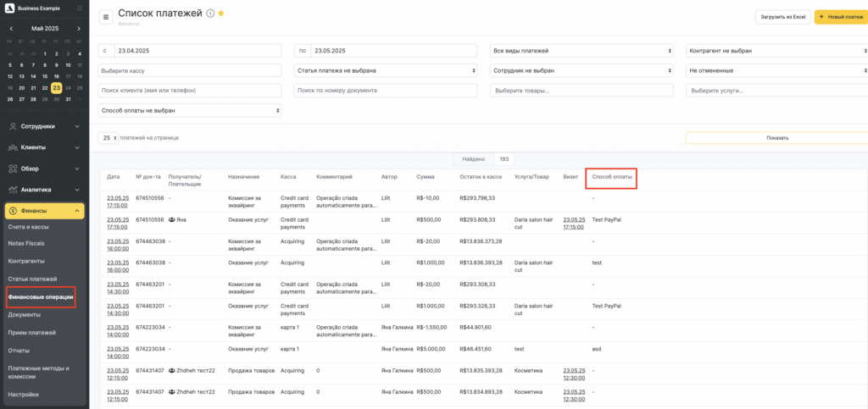Click the Показать button
Screen dimensions: 868x409
pyautogui.click(x=776, y=138)
